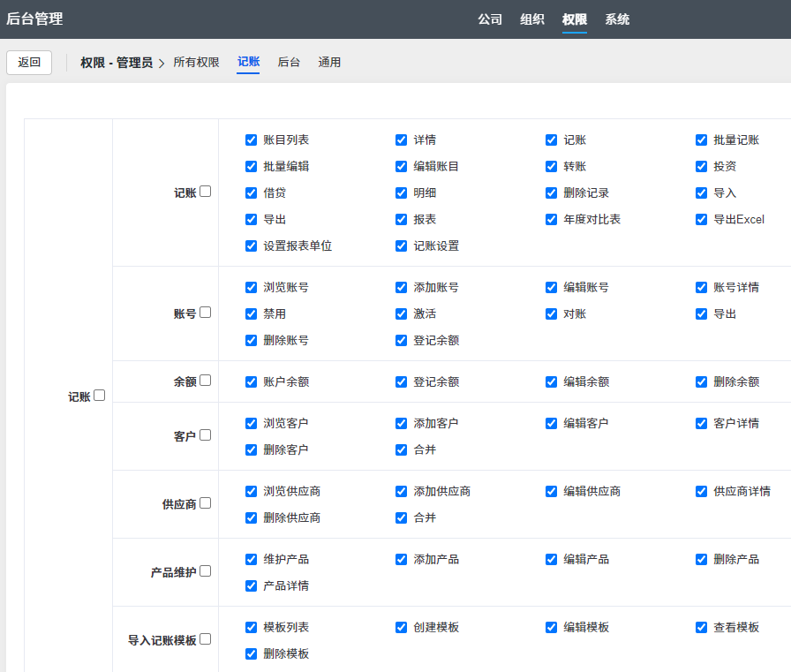Uncheck the 模板列表 permission
Viewport: 791px width, 672px height.
[252, 628]
